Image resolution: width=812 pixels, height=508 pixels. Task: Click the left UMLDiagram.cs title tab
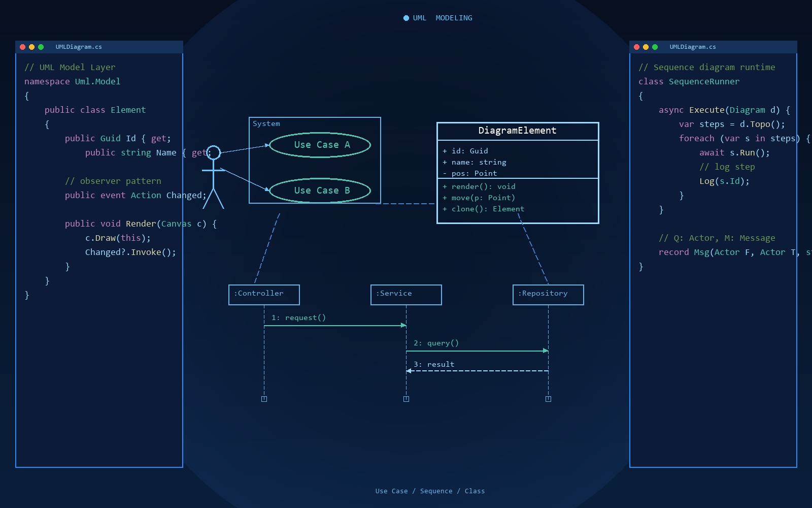point(79,47)
